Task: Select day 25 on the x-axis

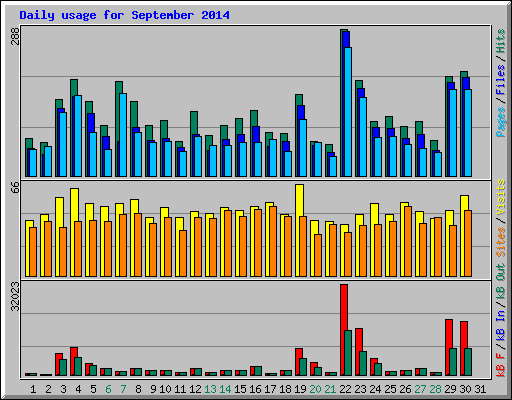Action: pyautogui.click(x=390, y=389)
